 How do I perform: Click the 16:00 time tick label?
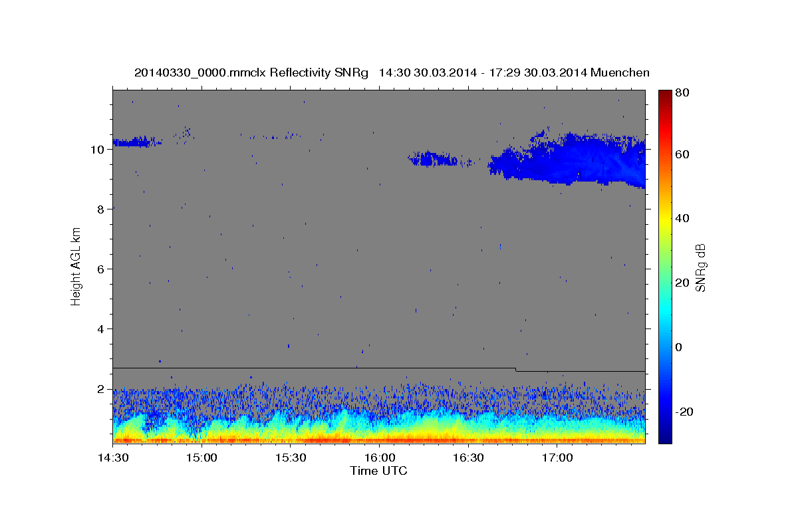[x=379, y=458]
